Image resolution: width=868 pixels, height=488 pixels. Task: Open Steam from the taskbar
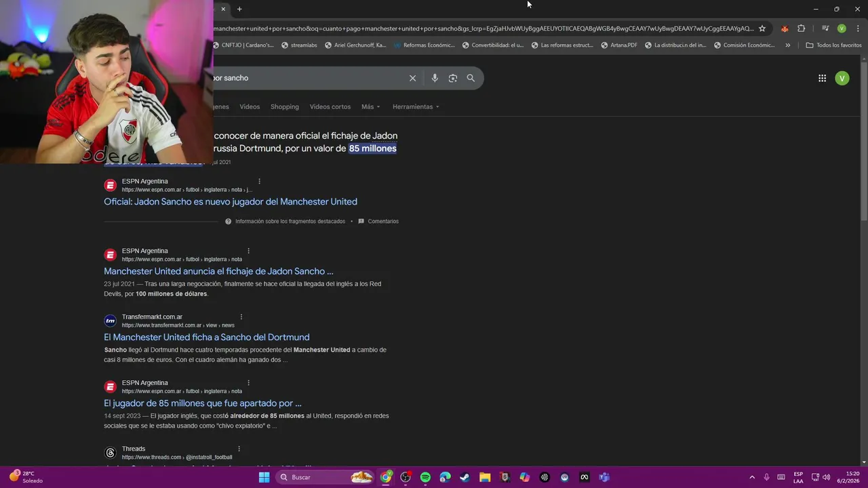click(465, 477)
